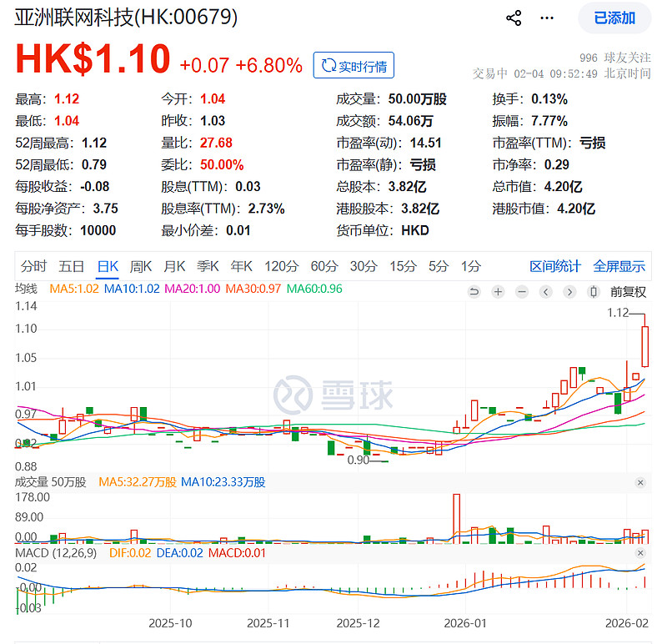
Task: Switch to the 5分 chart tab
Action: point(439,266)
